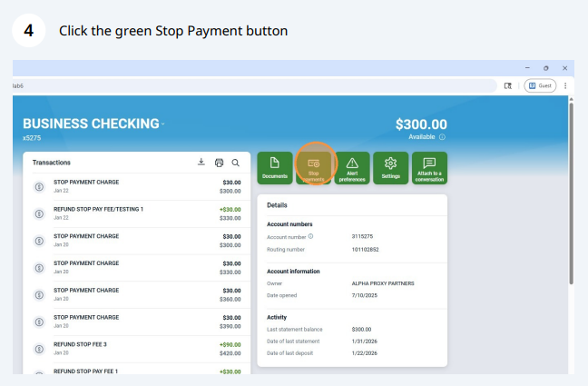Image resolution: width=588 pixels, height=386 pixels.
Task: Download the transactions list
Action: (x=201, y=163)
